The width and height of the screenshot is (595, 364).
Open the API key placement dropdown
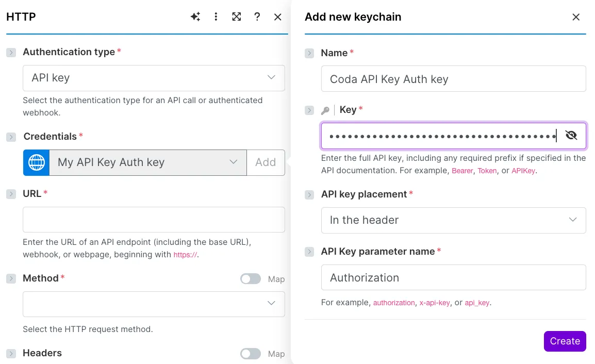(x=453, y=220)
